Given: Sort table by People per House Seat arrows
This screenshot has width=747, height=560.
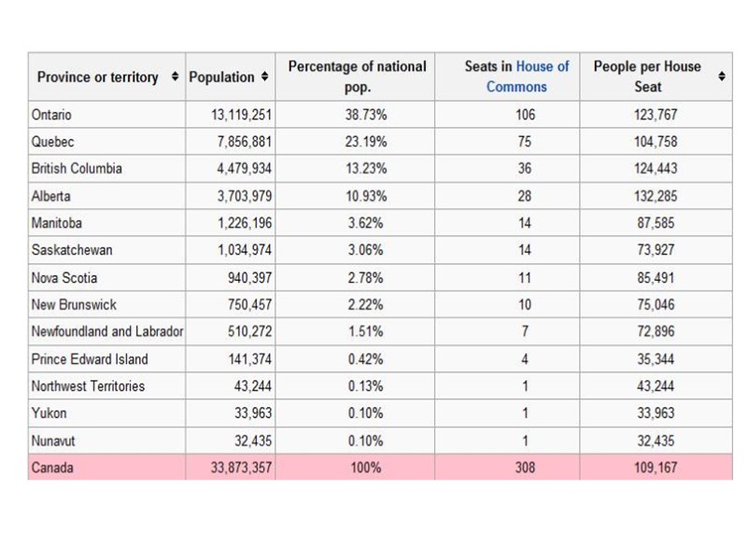Looking at the screenshot, I should [x=721, y=77].
